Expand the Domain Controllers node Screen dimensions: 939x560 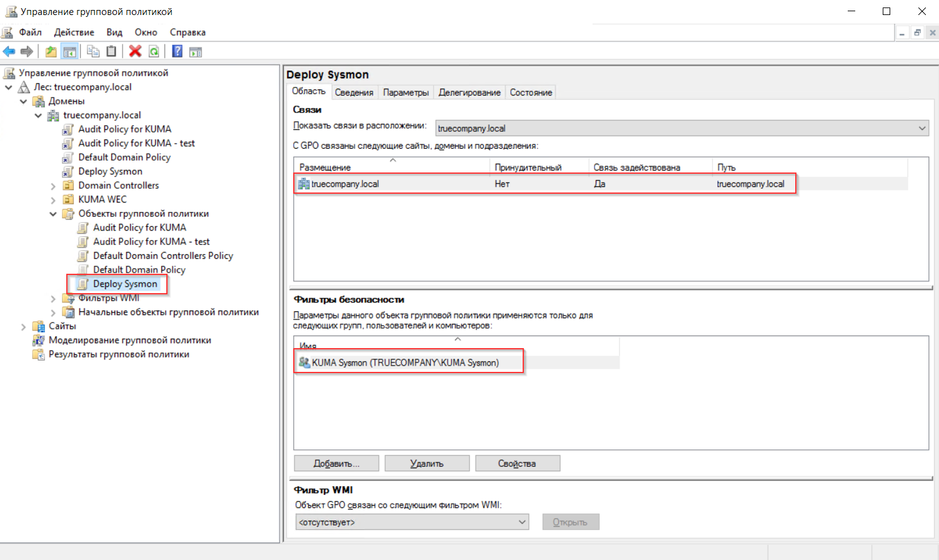(53, 186)
